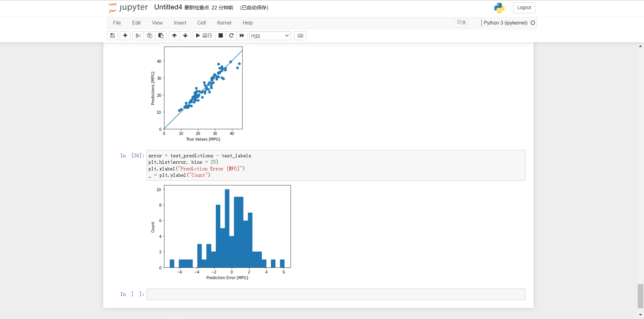Open the Cell menu
The width and height of the screenshot is (644, 319).
tap(202, 23)
